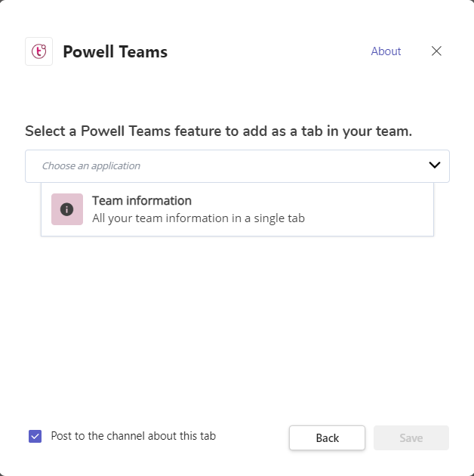The width and height of the screenshot is (474, 476).
Task: Click the 'Select a Powell Teams feature' heading
Action: click(218, 131)
